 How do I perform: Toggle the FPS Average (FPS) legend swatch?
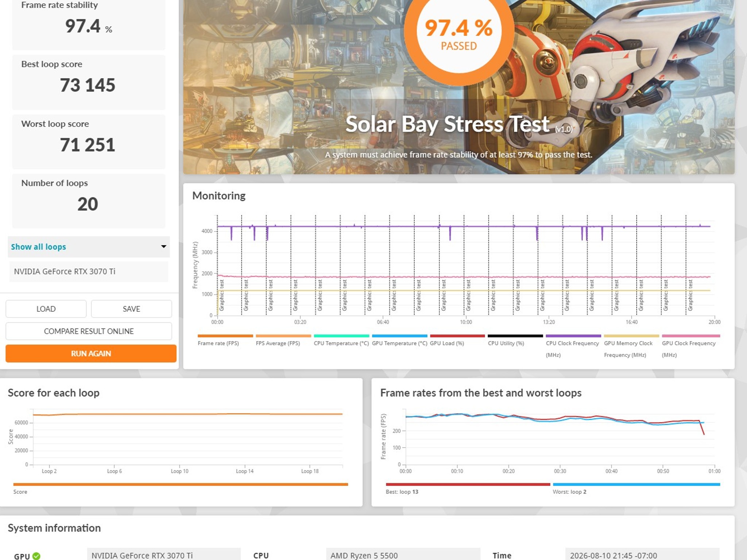(283, 336)
